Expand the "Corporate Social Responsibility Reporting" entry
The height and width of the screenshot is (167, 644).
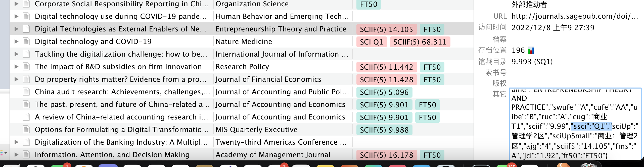16,4
